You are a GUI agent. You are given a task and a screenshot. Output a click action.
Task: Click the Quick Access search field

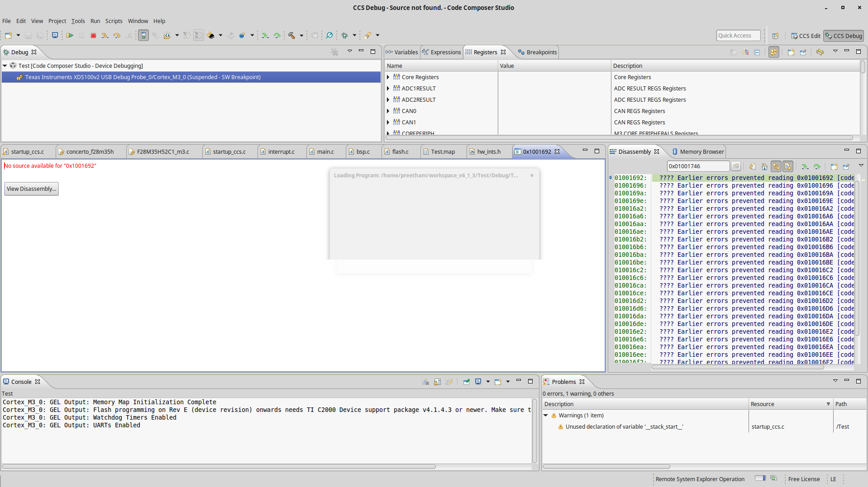(x=739, y=36)
